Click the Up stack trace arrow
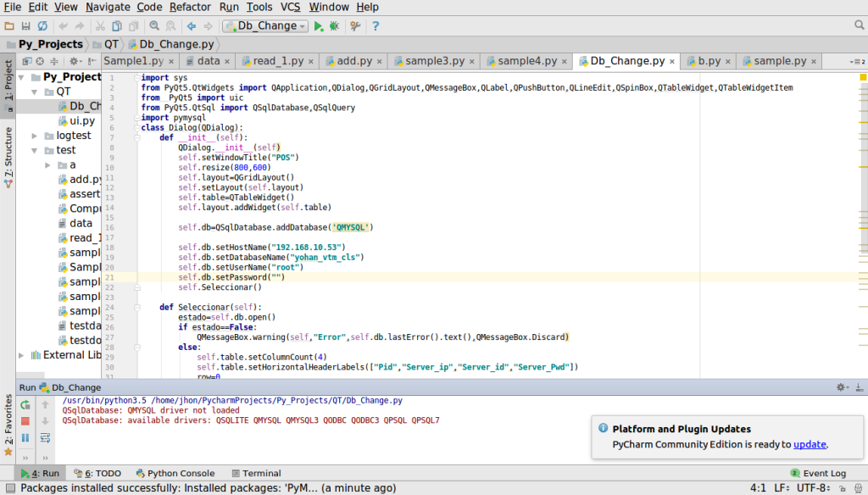This screenshot has height=495, width=868. (x=46, y=405)
